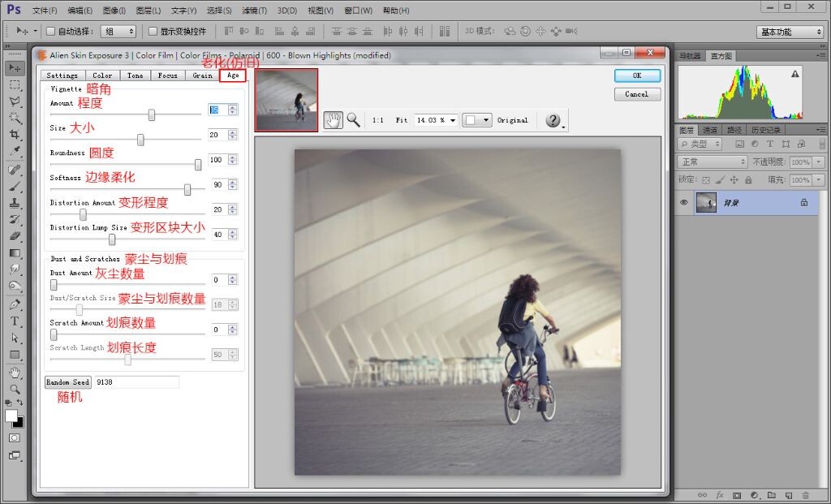Switch to the 通道 panel tab
This screenshot has height=504, width=831.
tap(709, 130)
